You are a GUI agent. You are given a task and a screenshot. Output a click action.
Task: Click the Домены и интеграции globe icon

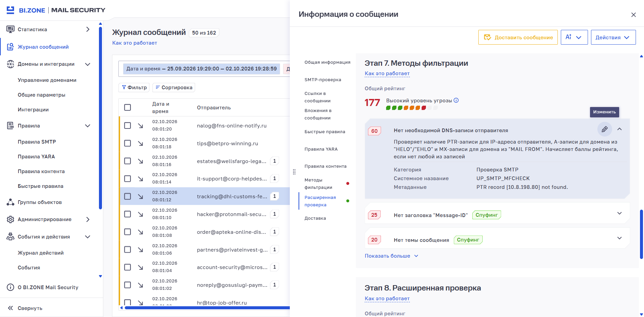pos(10,64)
